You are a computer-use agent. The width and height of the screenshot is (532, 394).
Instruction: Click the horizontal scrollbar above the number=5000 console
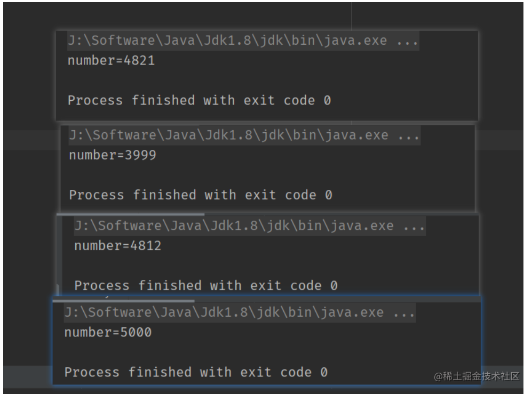tap(123, 301)
